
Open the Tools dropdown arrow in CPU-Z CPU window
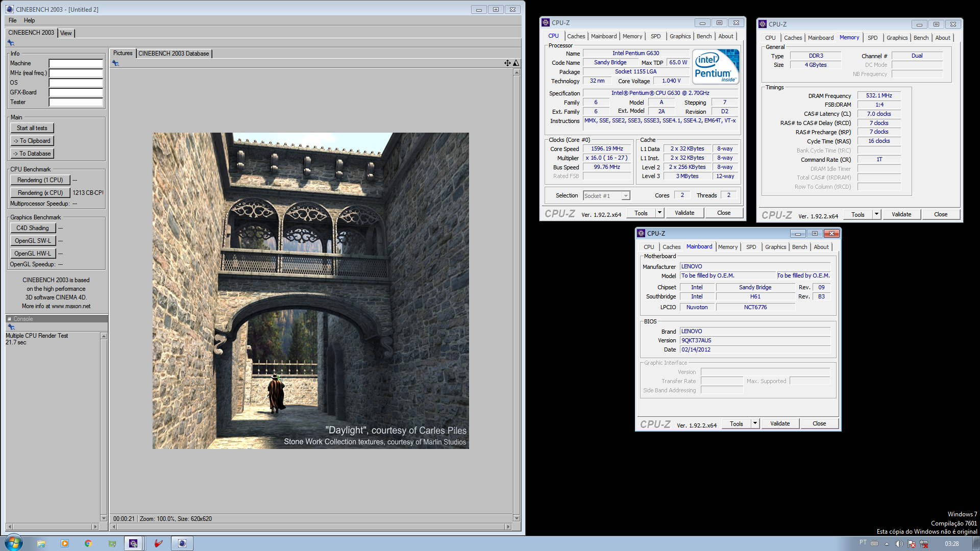click(659, 213)
